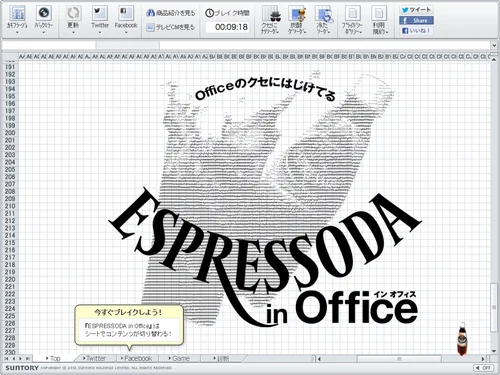500x375 pixels.
Task: Go to the first sheet arrow
Action: coord(6,358)
